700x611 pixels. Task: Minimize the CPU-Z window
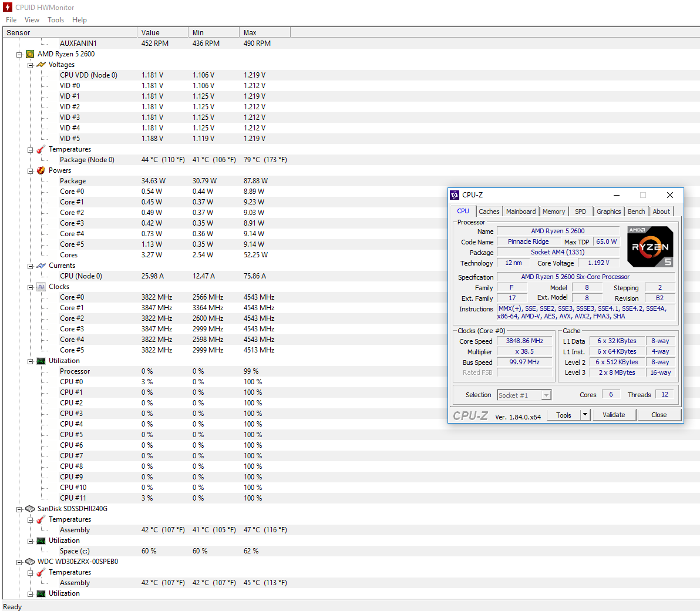click(617, 194)
